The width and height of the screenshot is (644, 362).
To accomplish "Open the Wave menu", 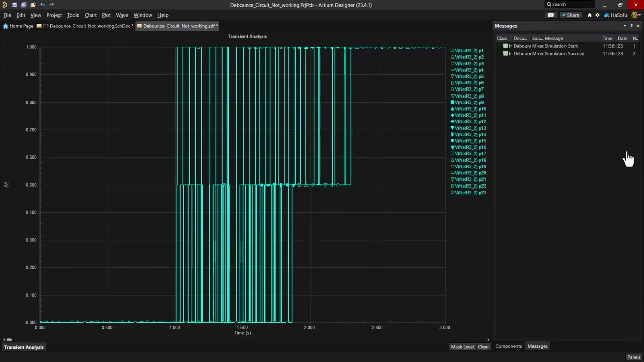I will 122,15.
